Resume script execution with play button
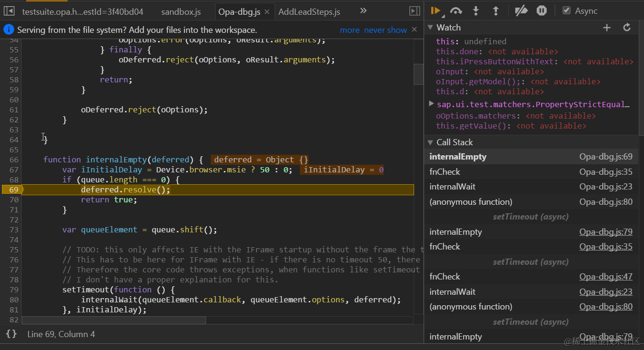Viewport: 644px width, 350px height. click(435, 11)
